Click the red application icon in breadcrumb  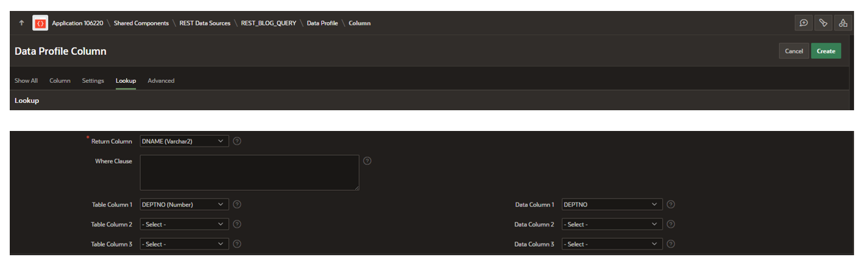point(40,23)
